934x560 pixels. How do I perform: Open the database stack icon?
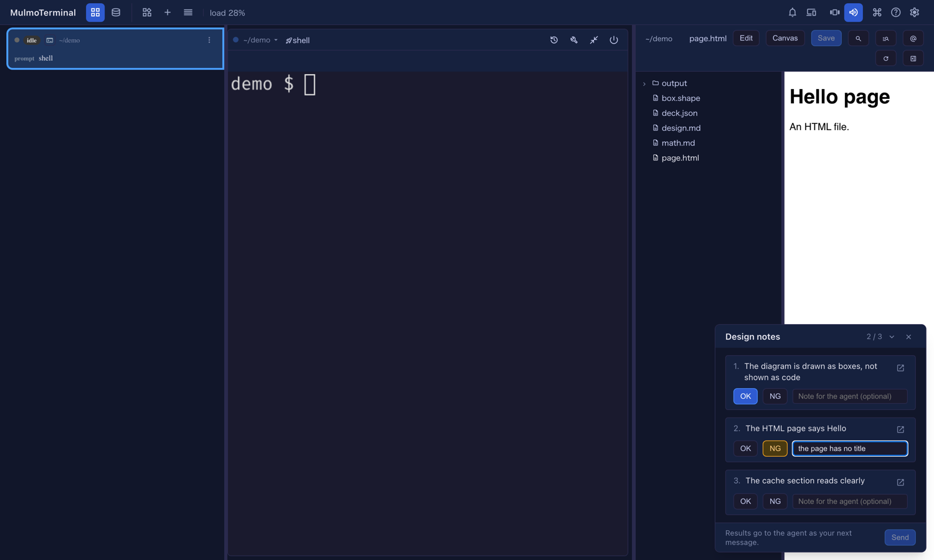tap(116, 12)
